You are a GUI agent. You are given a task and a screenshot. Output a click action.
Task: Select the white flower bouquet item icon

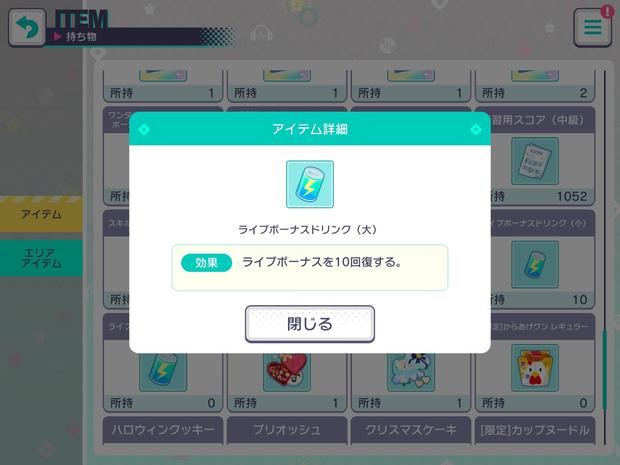(x=410, y=372)
